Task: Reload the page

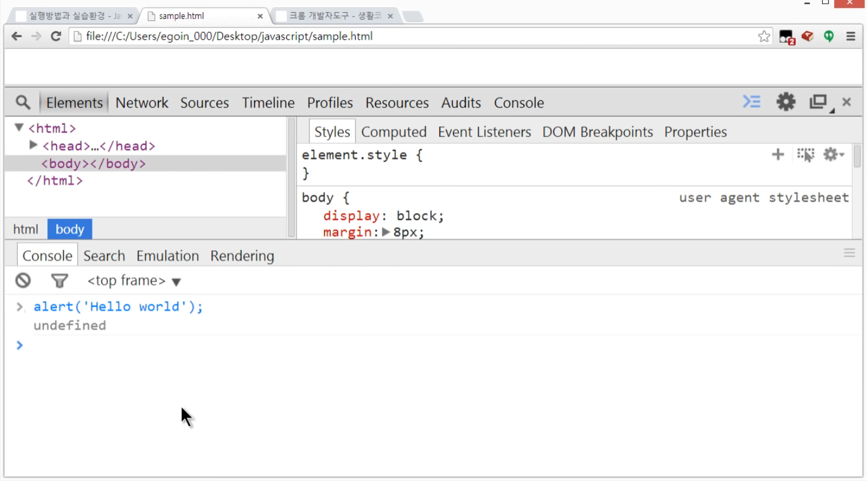Action: [56, 36]
